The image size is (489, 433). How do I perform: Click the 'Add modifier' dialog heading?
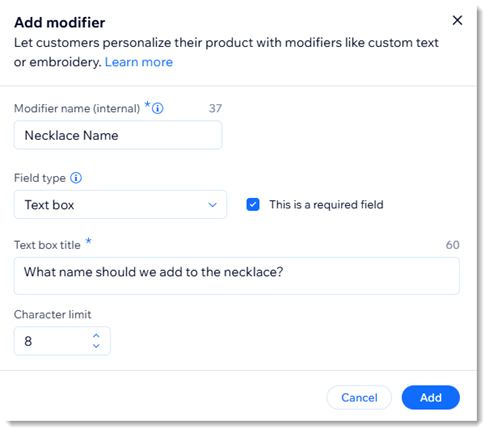60,23
